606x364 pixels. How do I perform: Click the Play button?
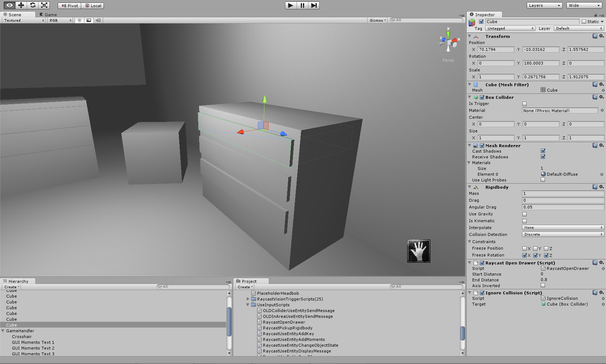click(291, 5)
